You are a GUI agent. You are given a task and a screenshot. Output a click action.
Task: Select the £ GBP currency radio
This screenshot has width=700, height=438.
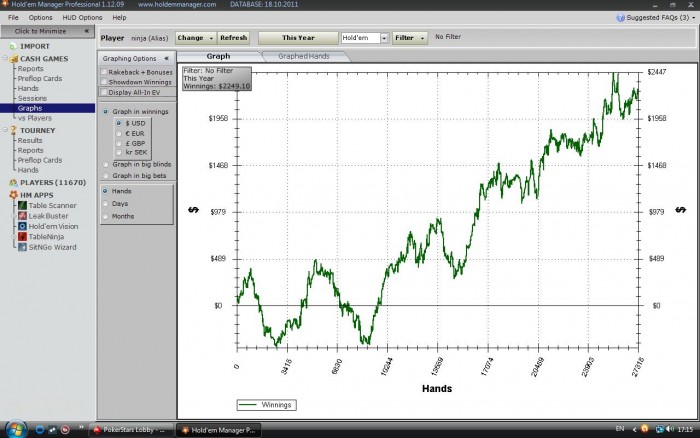[x=118, y=143]
